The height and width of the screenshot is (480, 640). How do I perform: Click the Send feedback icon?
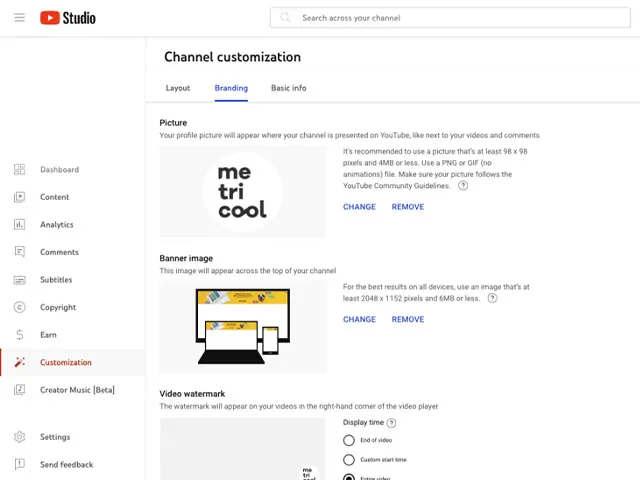click(19, 464)
